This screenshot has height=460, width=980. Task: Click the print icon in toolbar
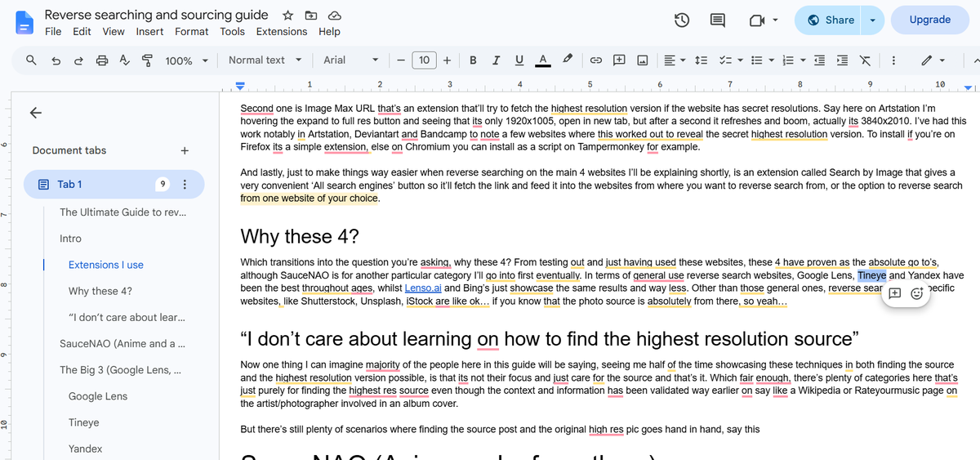tap(102, 60)
